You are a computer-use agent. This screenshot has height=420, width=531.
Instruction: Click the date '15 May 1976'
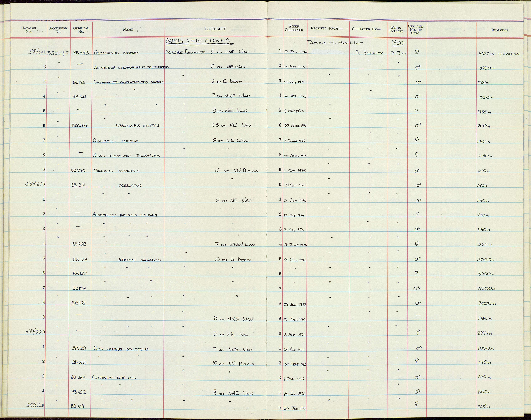(295, 67)
